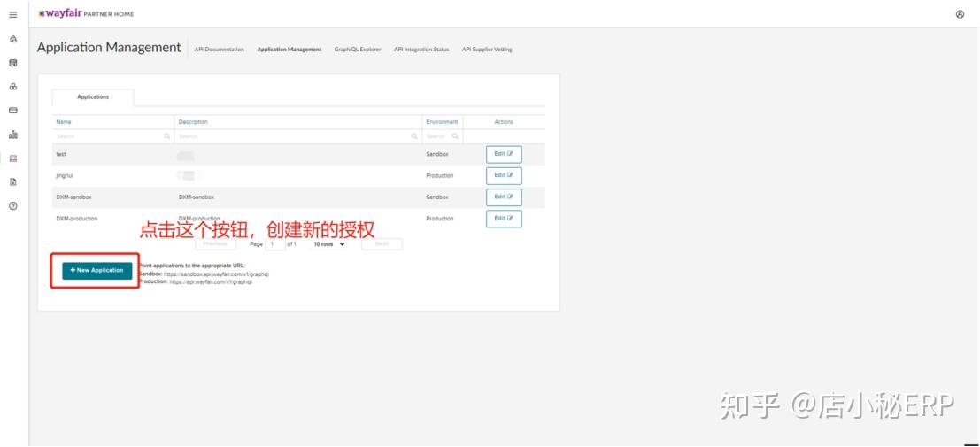Focus the Name search field
Image resolution: width=980 pixels, height=447 pixels.
coord(112,135)
